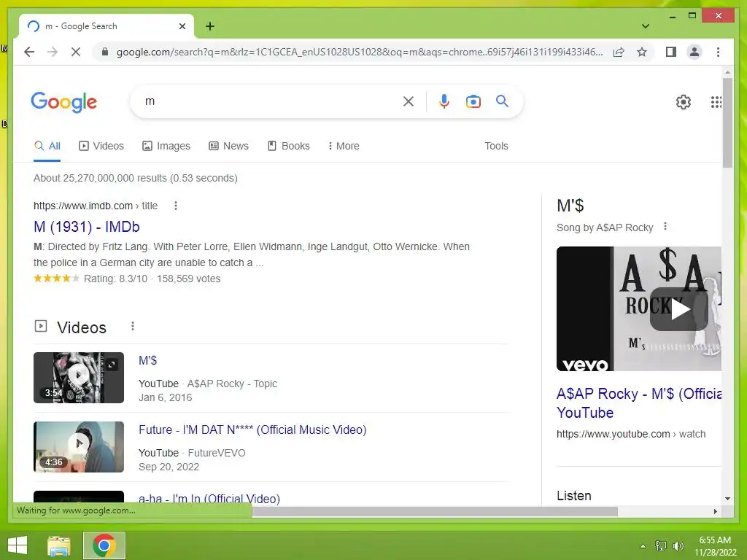The height and width of the screenshot is (560, 747).
Task: Open Google quick settings gear
Action: [x=683, y=101]
